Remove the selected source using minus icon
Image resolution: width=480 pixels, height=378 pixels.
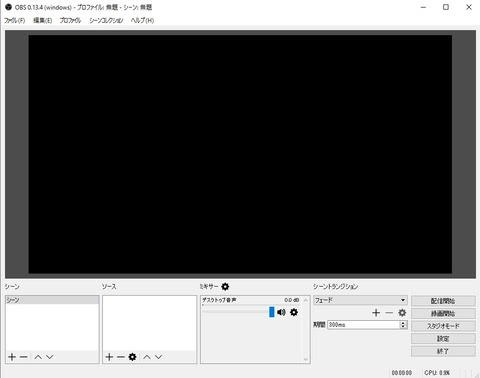tap(121, 357)
